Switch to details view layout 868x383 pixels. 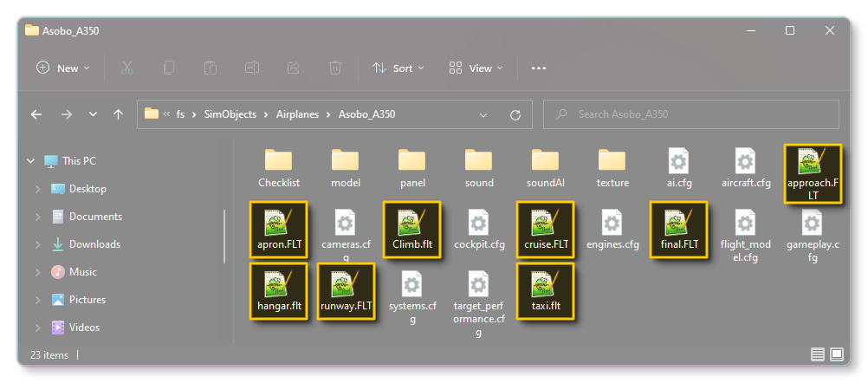coord(818,354)
